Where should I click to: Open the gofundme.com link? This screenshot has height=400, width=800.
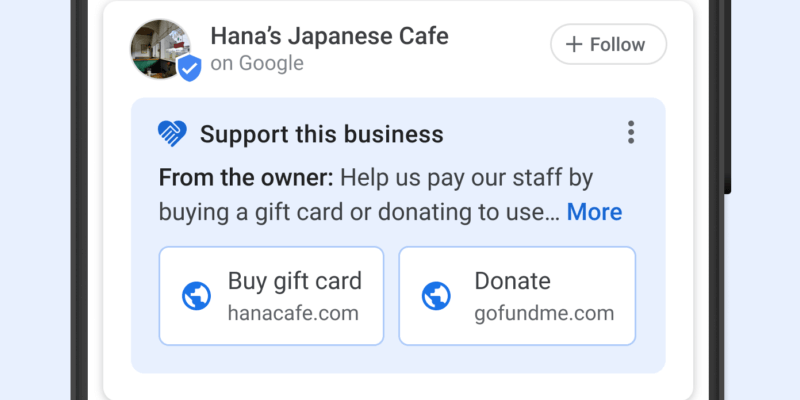coord(544,313)
